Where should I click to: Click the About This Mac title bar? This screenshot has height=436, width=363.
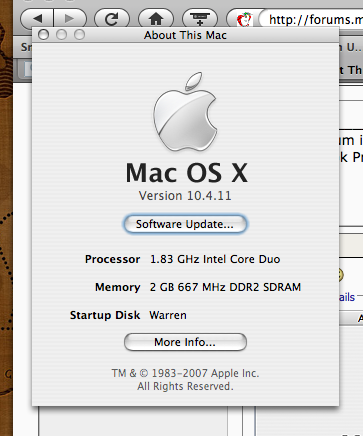click(185, 35)
